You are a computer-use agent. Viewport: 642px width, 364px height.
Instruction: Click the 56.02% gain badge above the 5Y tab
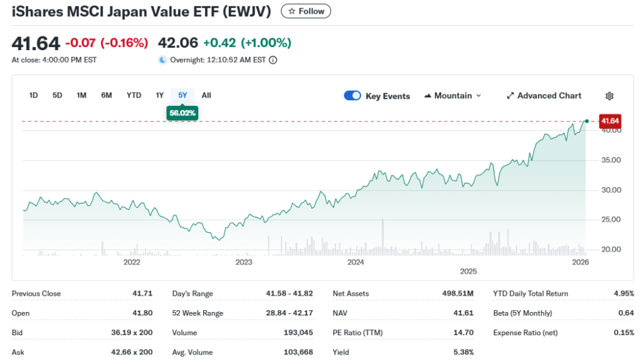click(182, 113)
